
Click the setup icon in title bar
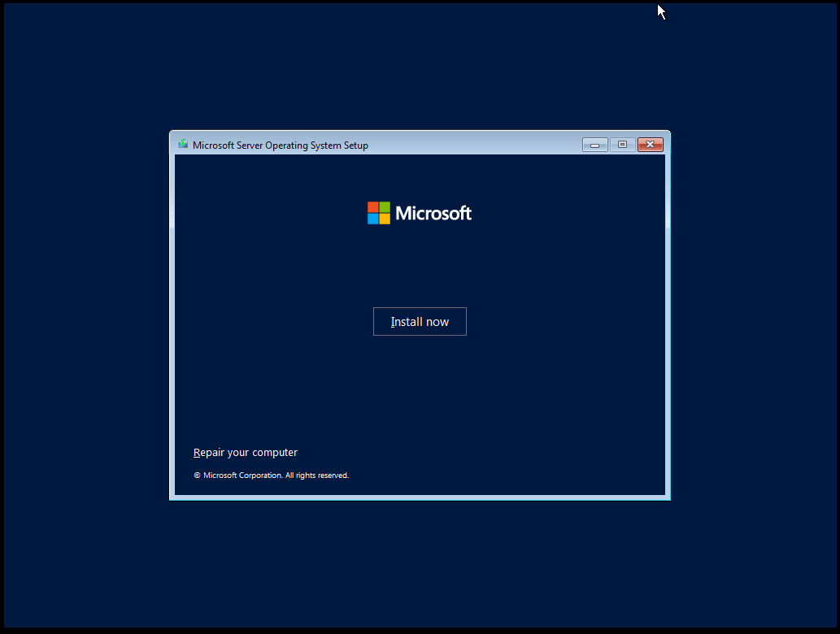coord(183,144)
